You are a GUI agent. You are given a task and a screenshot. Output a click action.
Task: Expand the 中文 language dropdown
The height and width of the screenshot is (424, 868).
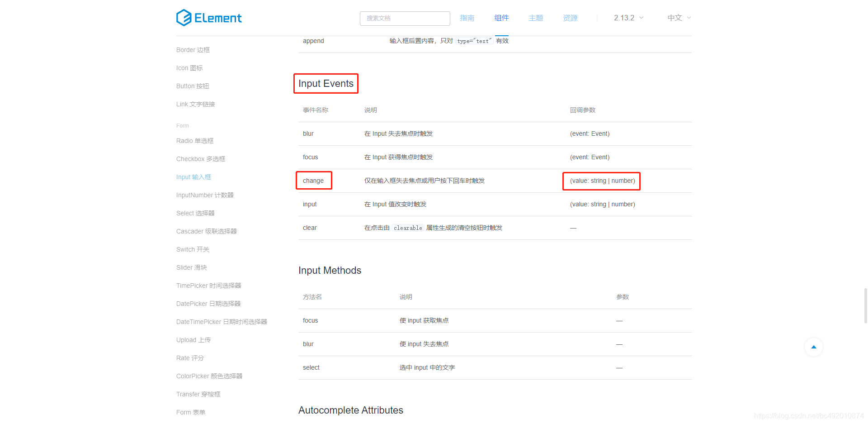(x=679, y=18)
